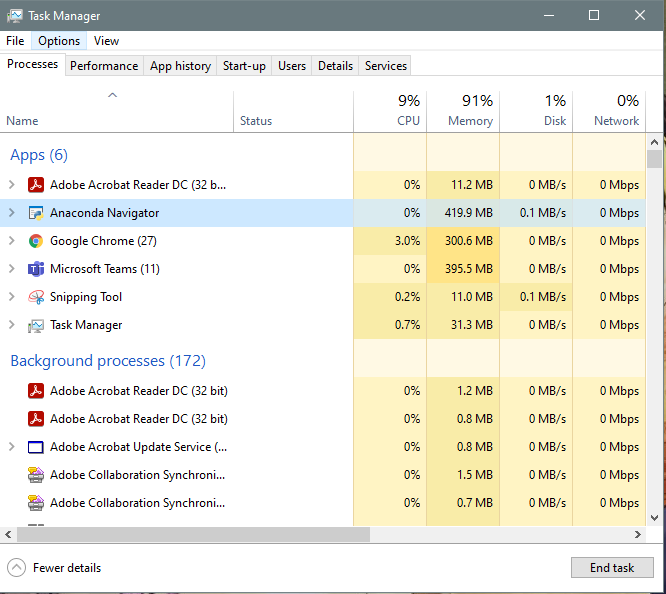Expand the Microsoft Teams (11) process group
The image size is (666, 594).
coord(12,269)
